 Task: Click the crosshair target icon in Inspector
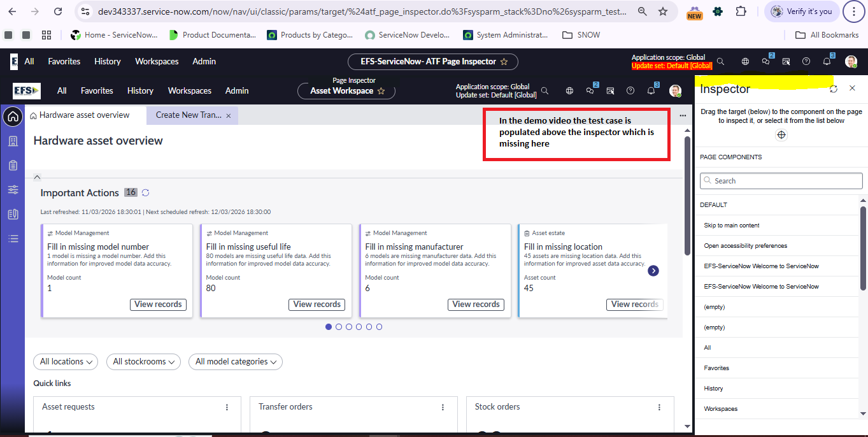781,135
